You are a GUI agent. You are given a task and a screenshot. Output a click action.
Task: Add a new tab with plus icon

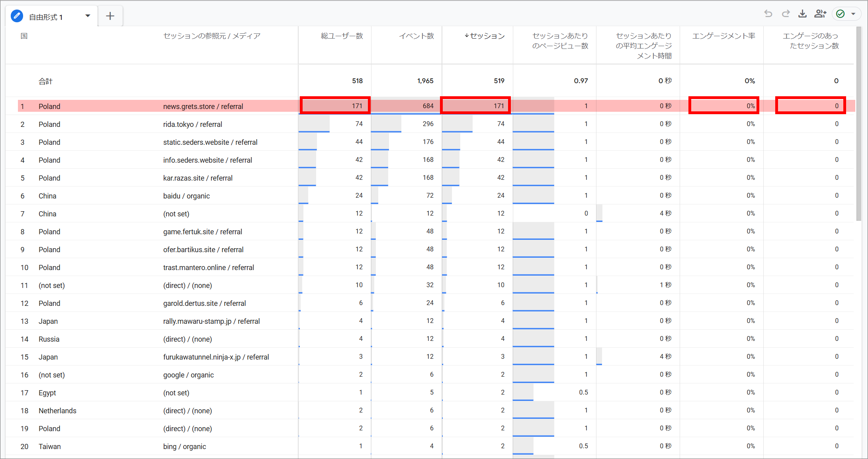tap(110, 16)
